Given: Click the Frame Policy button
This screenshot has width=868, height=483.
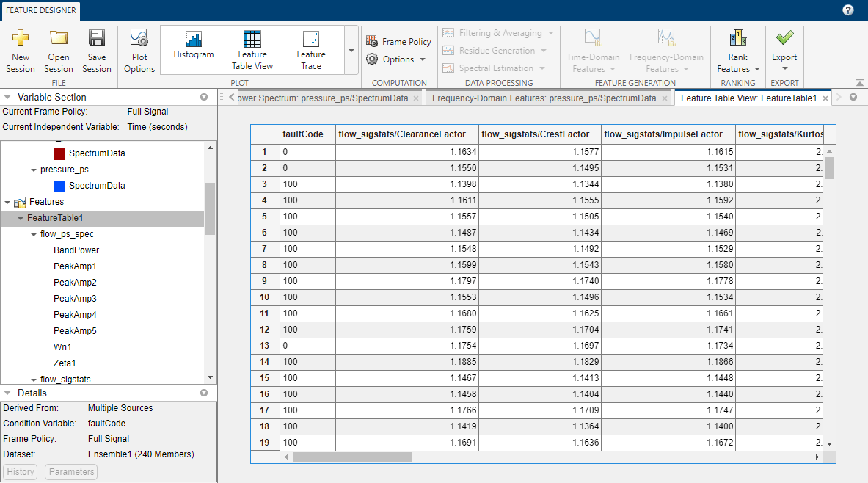Looking at the screenshot, I should click(x=398, y=42).
